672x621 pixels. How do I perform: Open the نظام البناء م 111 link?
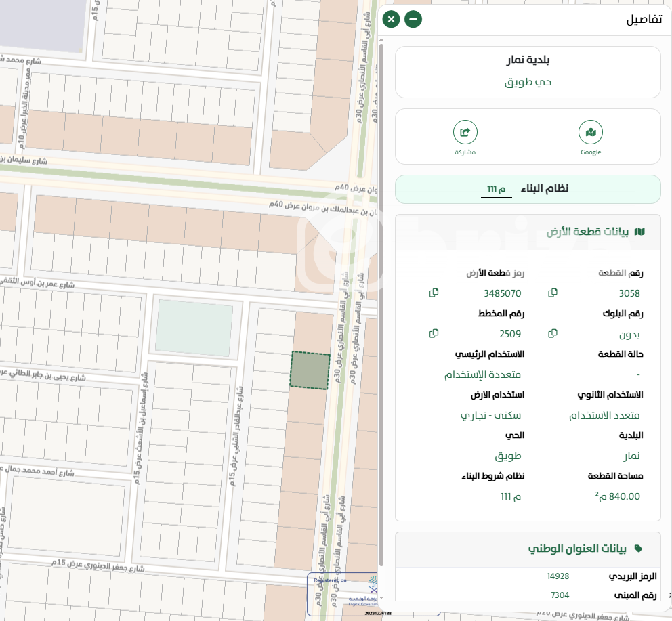click(x=497, y=189)
